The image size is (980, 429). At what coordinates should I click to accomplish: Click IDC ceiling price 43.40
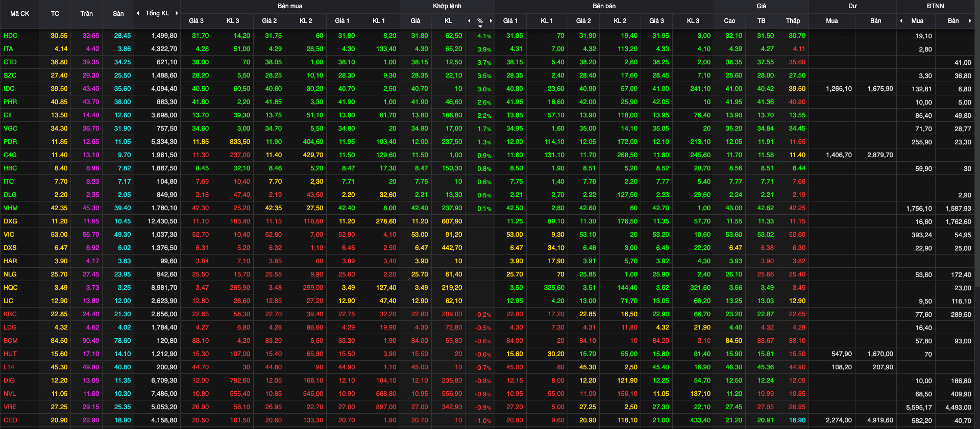91,89
